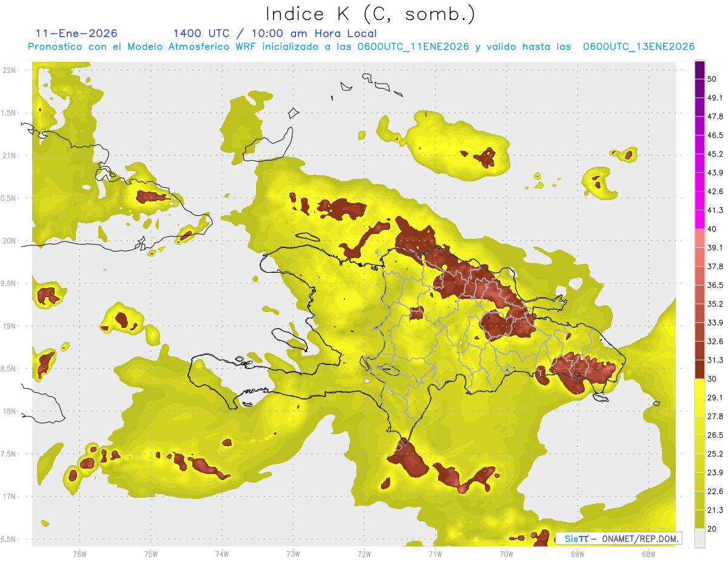
Task: Click the colorbar value '43.9'
Action: click(x=715, y=173)
